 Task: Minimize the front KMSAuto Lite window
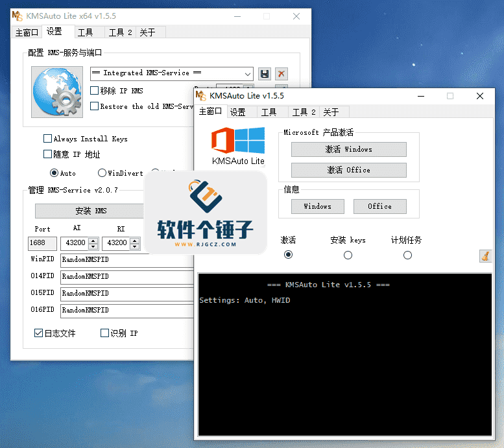tap(421, 96)
